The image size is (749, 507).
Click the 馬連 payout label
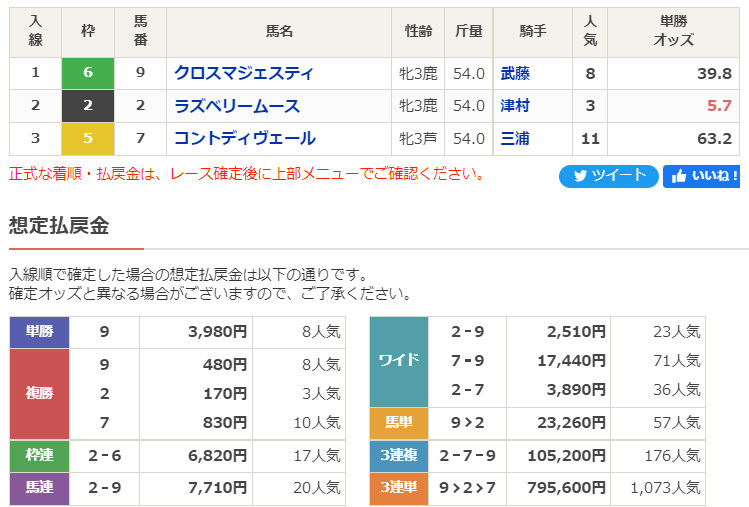tap(40, 488)
